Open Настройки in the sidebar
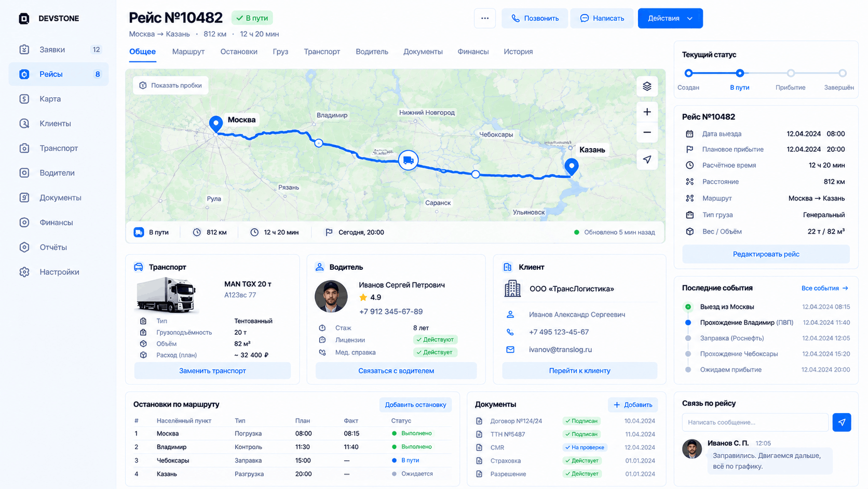Image resolution: width=868 pixels, height=489 pixels. click(59, 272)
